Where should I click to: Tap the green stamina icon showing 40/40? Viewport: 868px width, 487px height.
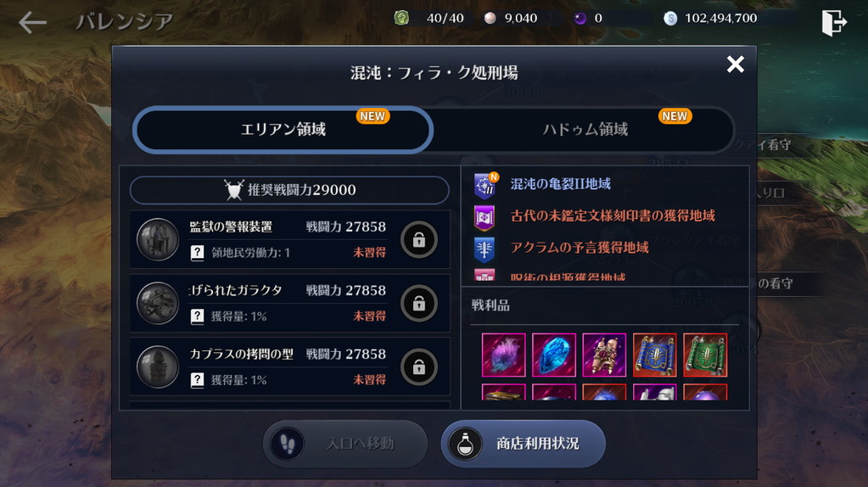[x=401, y=18]
